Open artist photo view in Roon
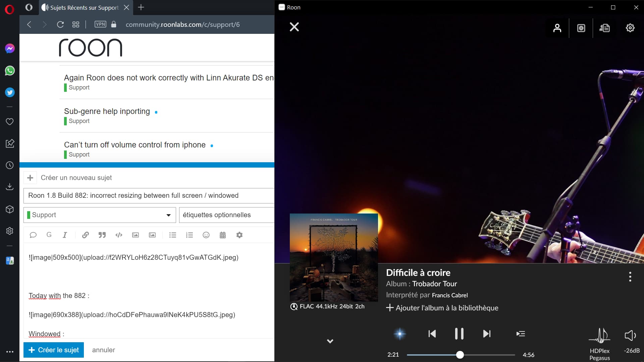This screenshot has height=362, width=644. (557, 28)
